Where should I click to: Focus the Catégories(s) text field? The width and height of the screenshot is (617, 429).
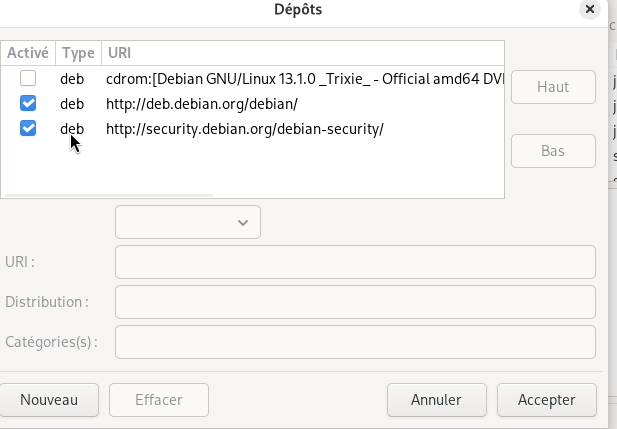(x=355, y=341)
